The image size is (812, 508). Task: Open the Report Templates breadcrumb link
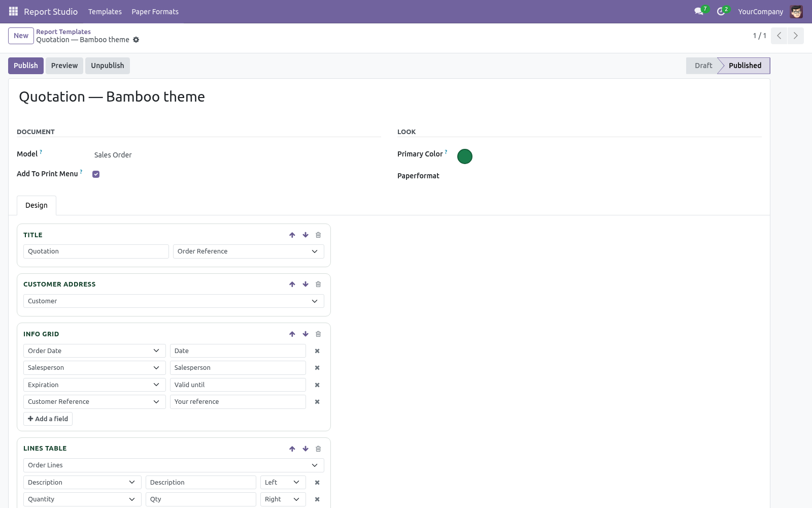coord(63,31)
